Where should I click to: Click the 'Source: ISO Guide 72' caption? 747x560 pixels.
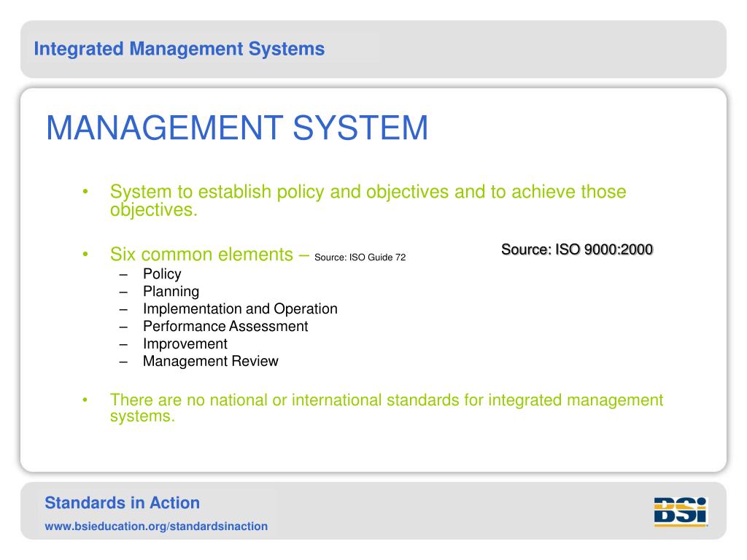[x=360, y=257]
